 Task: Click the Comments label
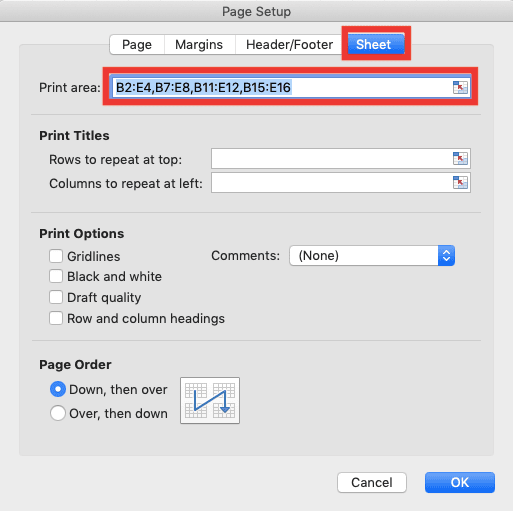pos(246,256)
